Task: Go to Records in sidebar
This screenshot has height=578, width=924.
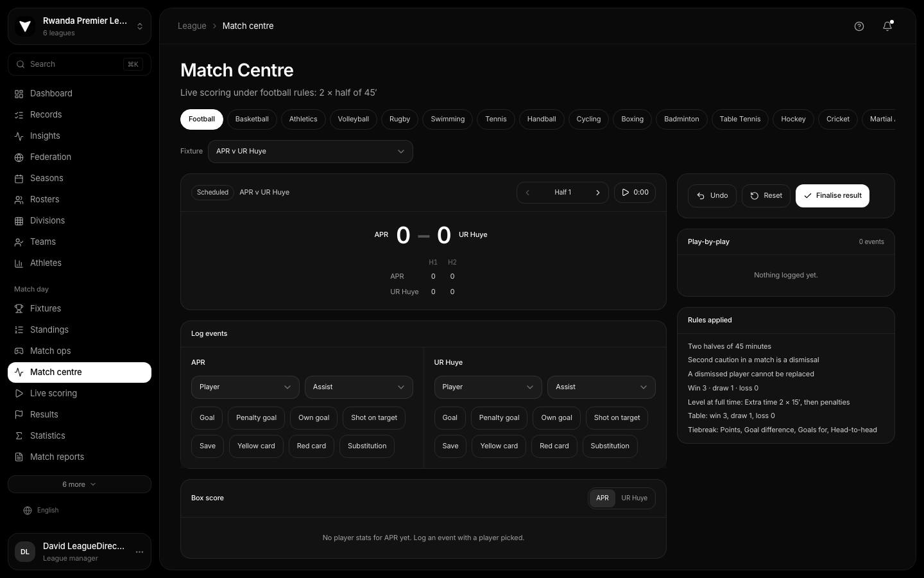Action: [80, 115]
